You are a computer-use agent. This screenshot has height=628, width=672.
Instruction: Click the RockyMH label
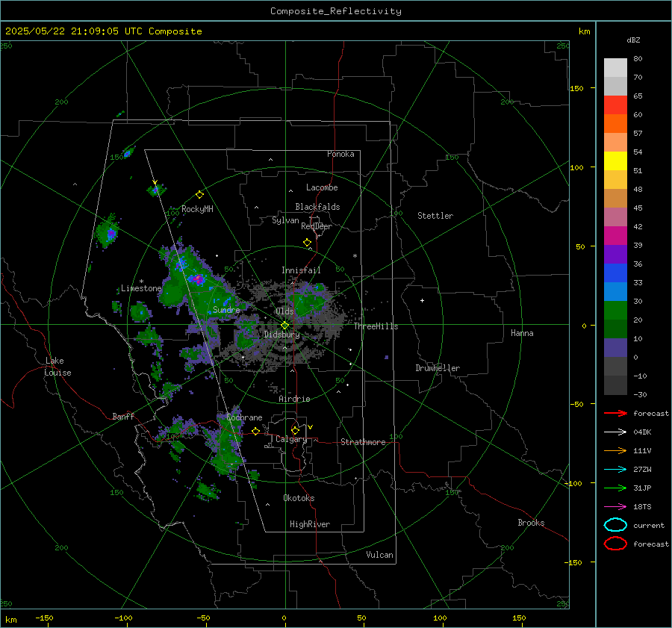click(197, 209)
